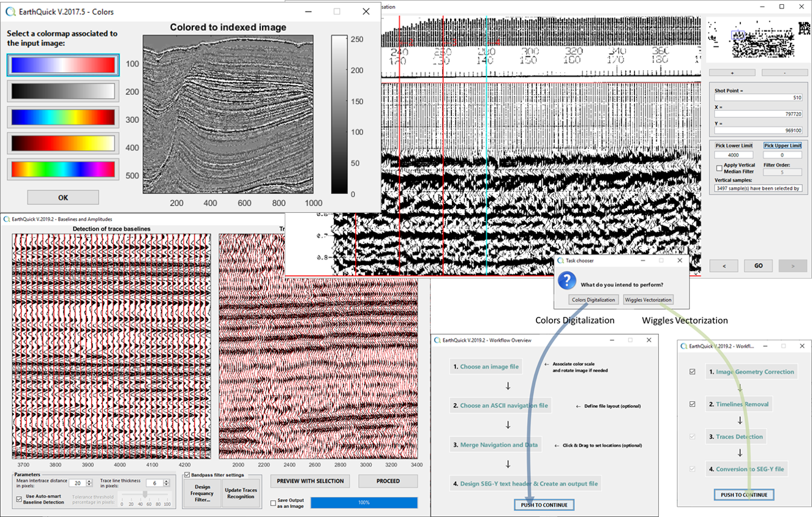Close the Workflow Overview window
812x517 pixels.
coord(649,340)
